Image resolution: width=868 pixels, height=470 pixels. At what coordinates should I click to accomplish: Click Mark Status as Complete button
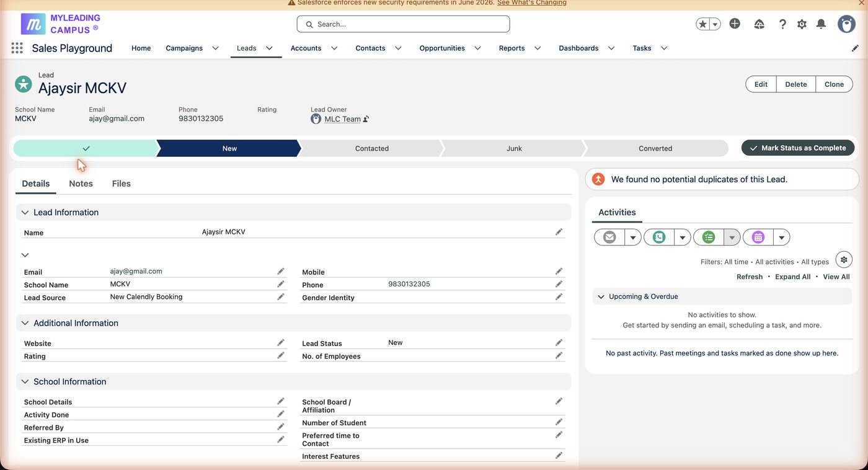click(798, 148)
